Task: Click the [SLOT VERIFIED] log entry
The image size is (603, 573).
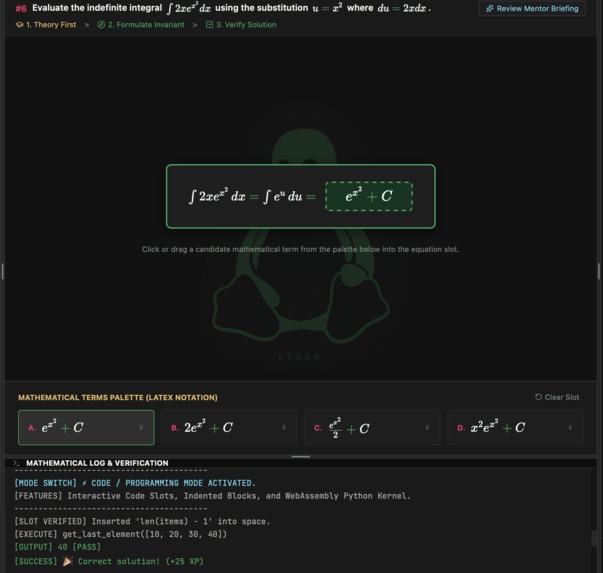Action: (x=142, y=521)
